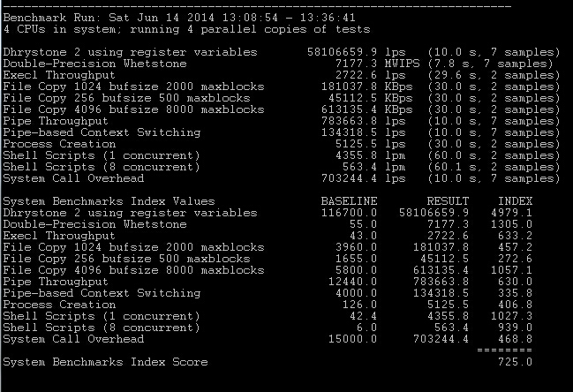Click File Copy 256 baseline 1655.0

coord(357,259)
